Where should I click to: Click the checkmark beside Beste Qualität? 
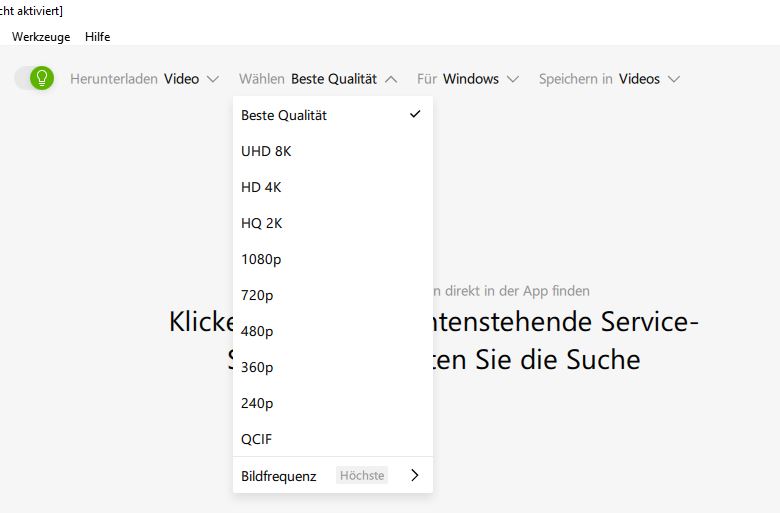point(415,114)
